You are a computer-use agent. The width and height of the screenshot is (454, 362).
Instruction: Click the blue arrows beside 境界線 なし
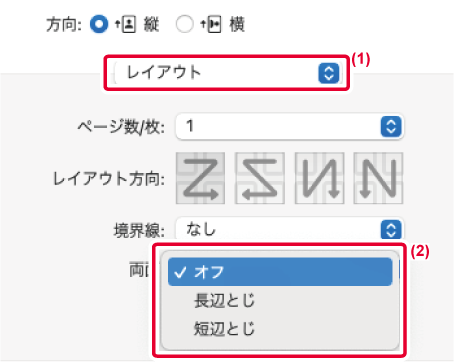[391, 229]
